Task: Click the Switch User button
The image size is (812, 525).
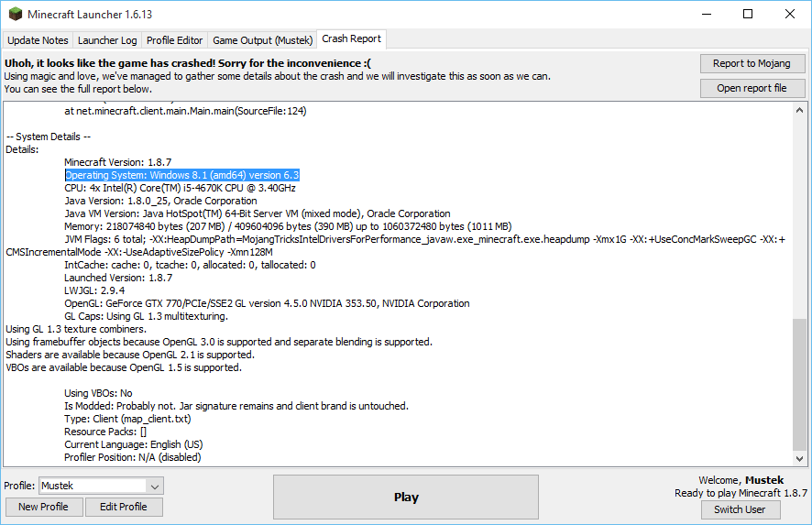Action: coord(740,509)
